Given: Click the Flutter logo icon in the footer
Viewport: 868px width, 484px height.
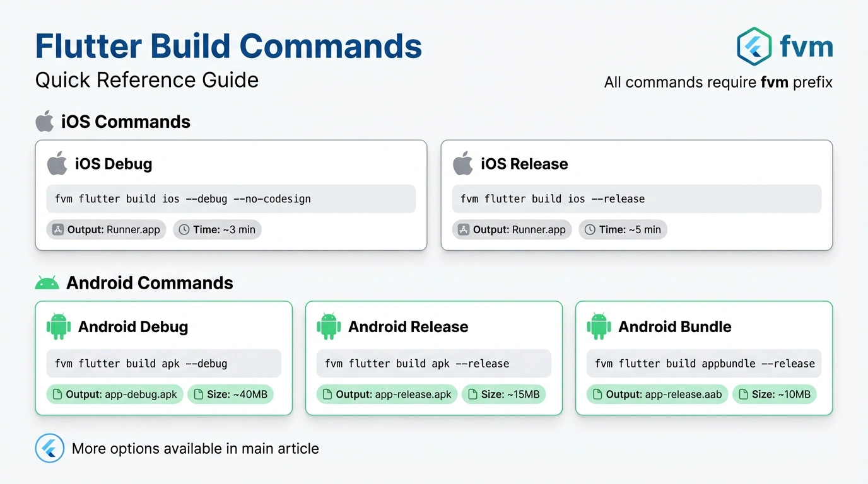Looking at the screenshot, I should [x=50, y=449].
